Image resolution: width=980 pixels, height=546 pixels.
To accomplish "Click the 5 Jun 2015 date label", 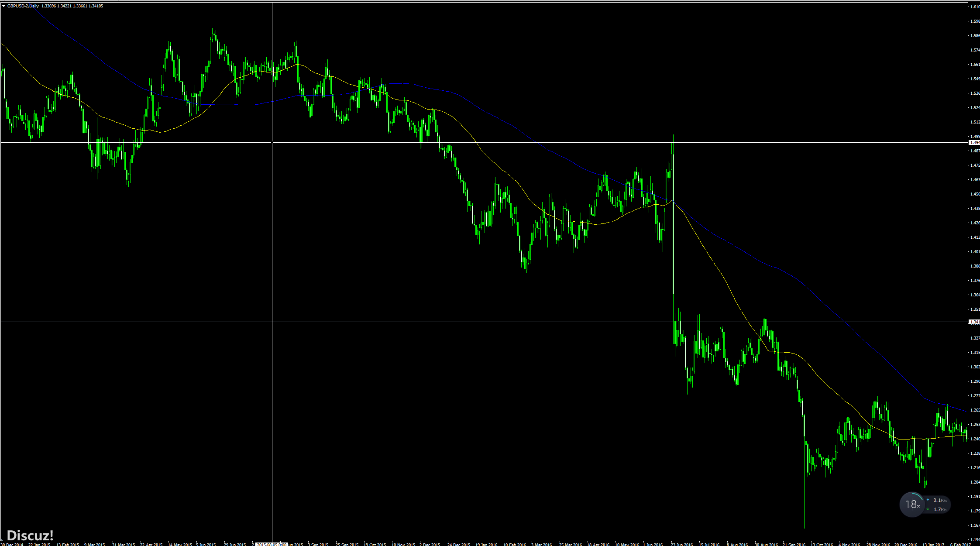I will 206,544.
